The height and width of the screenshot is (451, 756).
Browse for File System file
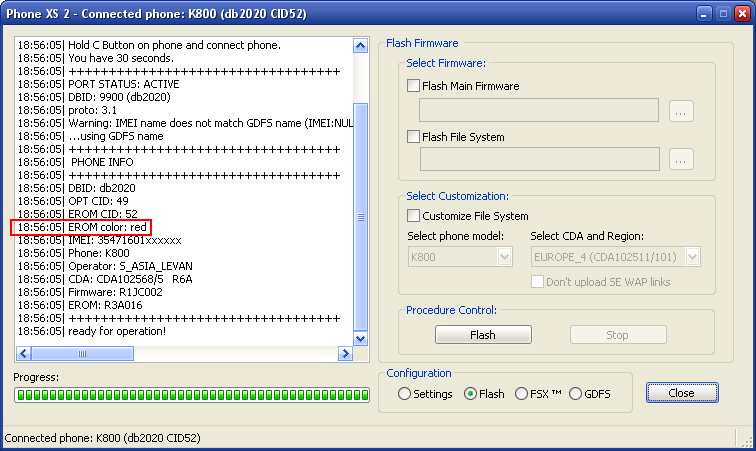(x=681, y=159)
